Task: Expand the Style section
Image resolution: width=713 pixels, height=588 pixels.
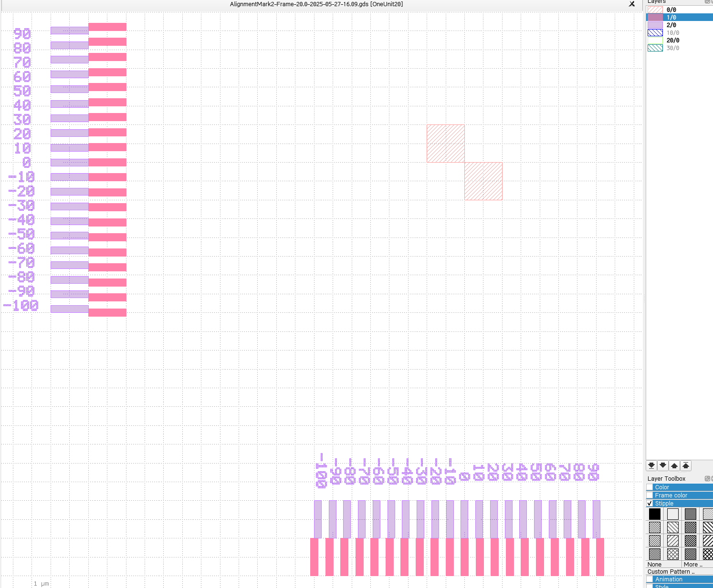Action: (x=650, y=586)
